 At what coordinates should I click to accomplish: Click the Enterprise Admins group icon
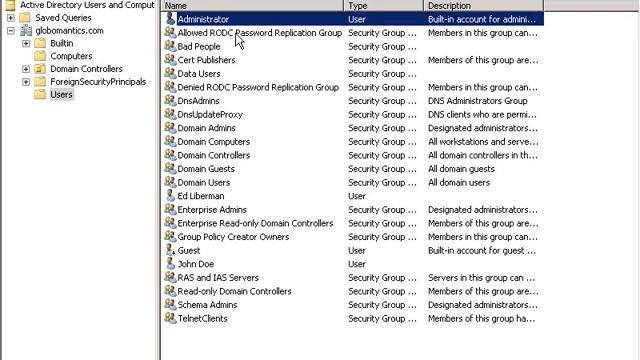click(170, 209)
